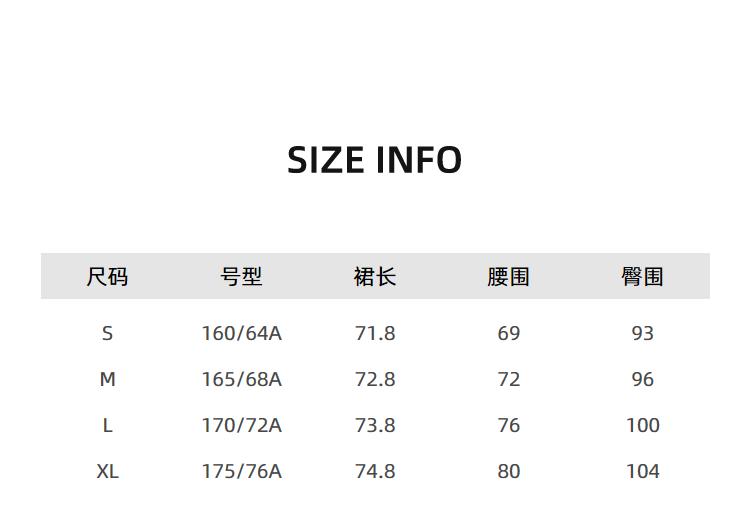The image size is (750, 525).
Task: Click the S size row label
Action: point(107,333)
